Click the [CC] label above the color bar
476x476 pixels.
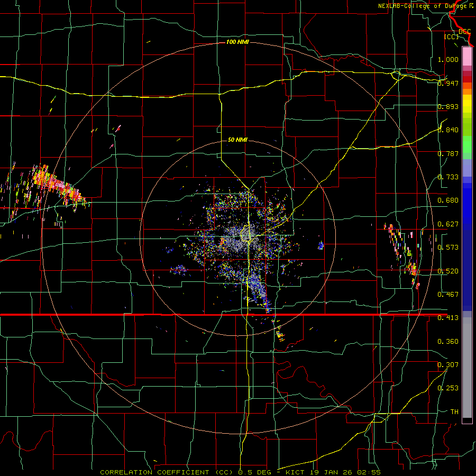(x=451, y=36)
